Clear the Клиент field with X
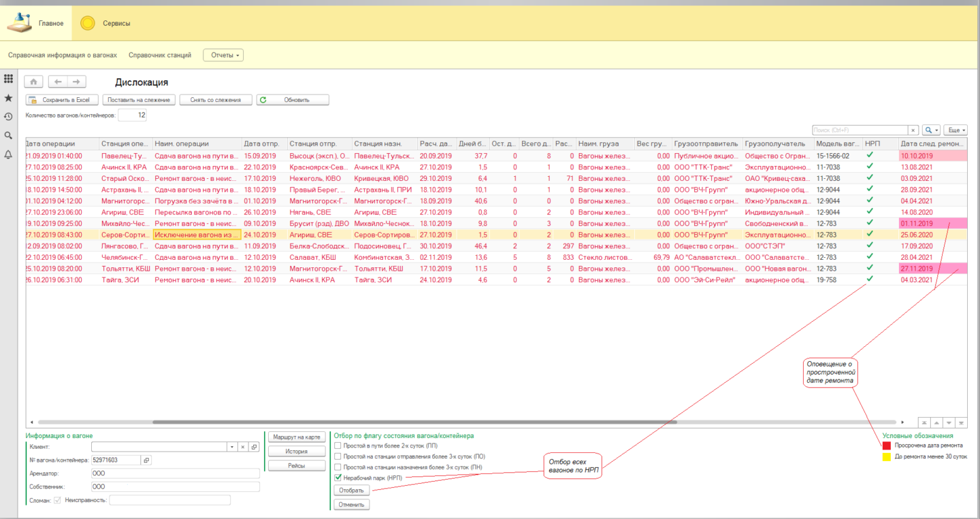Image resolution: width=980 pixels, height=519 pixels. pos(242,447)
